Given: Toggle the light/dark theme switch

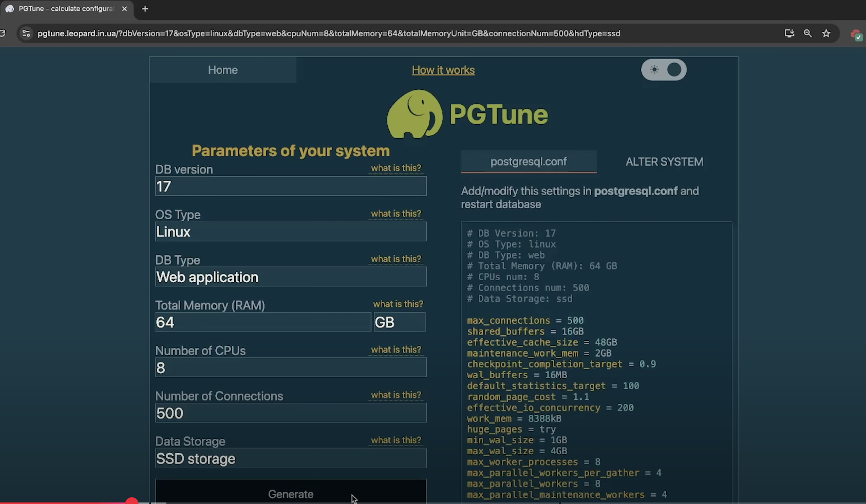Looking at the screenshot, I should coord(664,70).
